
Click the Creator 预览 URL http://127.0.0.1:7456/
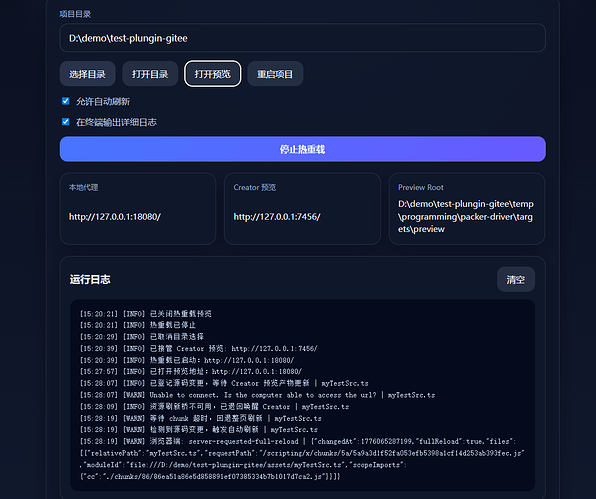277,217
